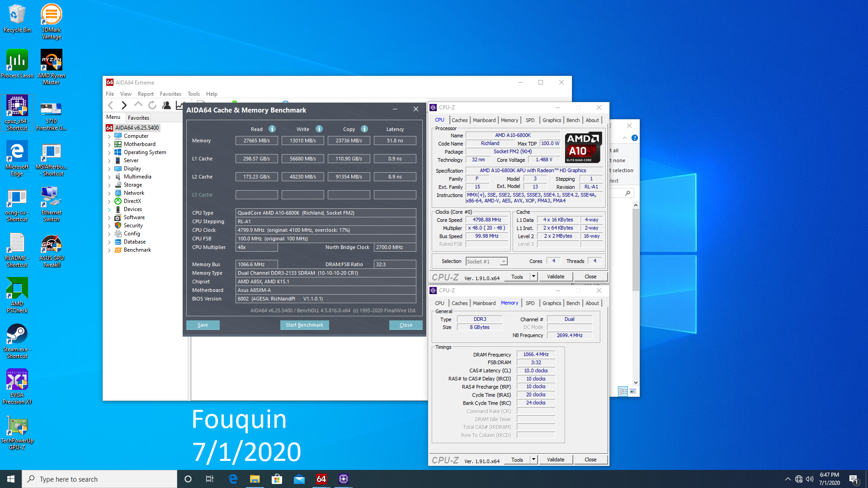The height and width of the screenshot is (488, 868).
Task: Open Task View on the taskbar
Action: 210,479
